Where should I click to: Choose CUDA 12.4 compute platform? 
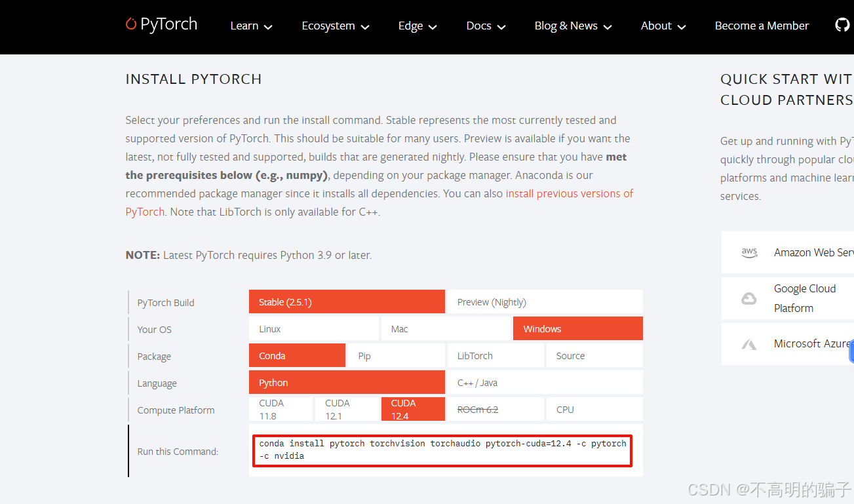click(413, 409)
